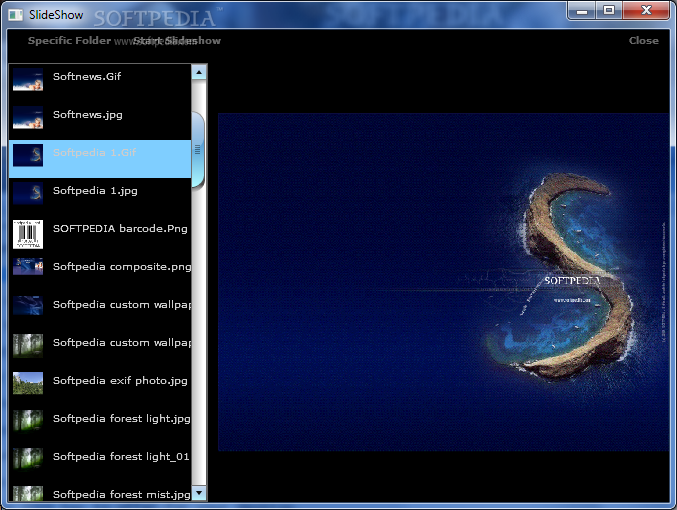Image resolution: width=677 pixels, height=510 pixels.
Task: Select the Softpedia forest mist.jpg thumbnail
Action: 28,494
